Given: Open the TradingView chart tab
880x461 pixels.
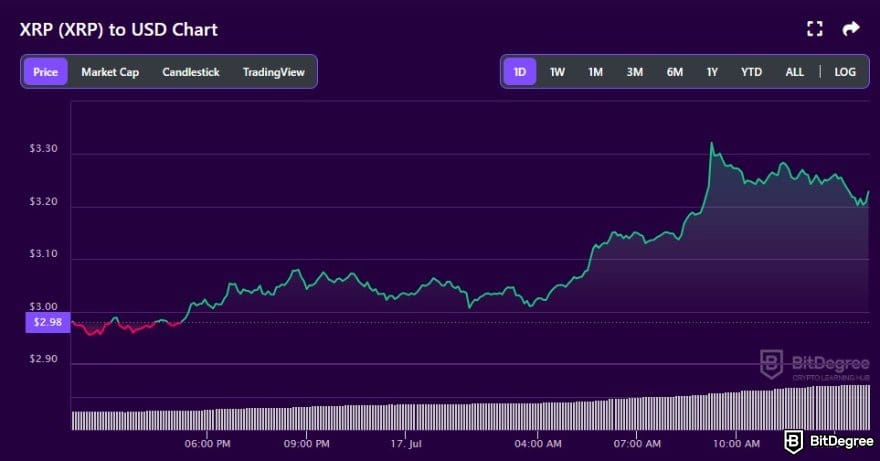Looking at the screenshot, I should point(274,72).
